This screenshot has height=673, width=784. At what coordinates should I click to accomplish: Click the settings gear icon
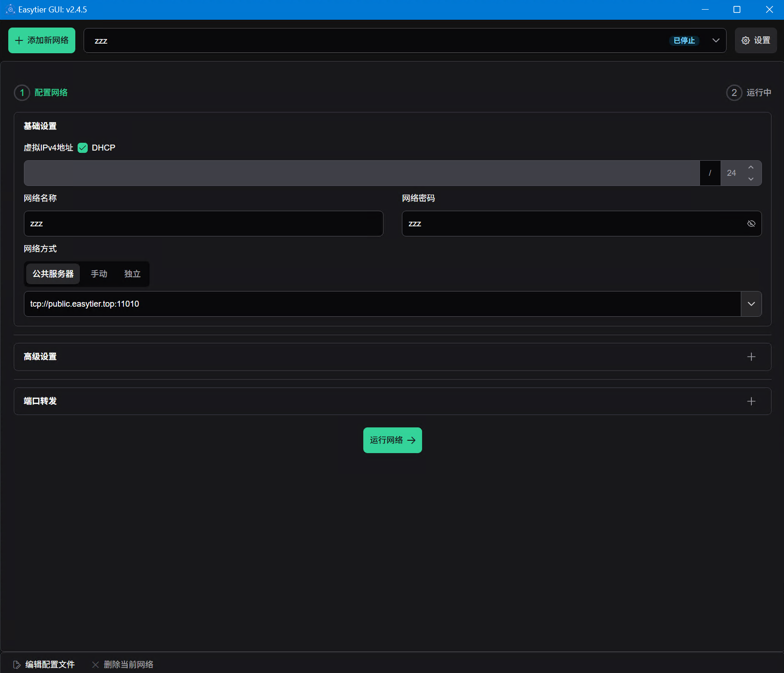(745, 40)
